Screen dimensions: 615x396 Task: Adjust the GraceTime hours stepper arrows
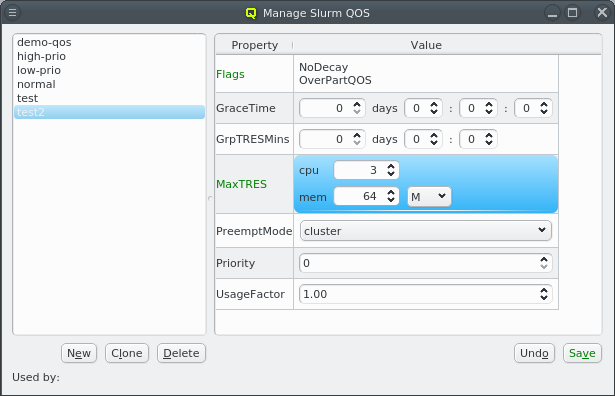pyautogui.click(x=434, y=108)
